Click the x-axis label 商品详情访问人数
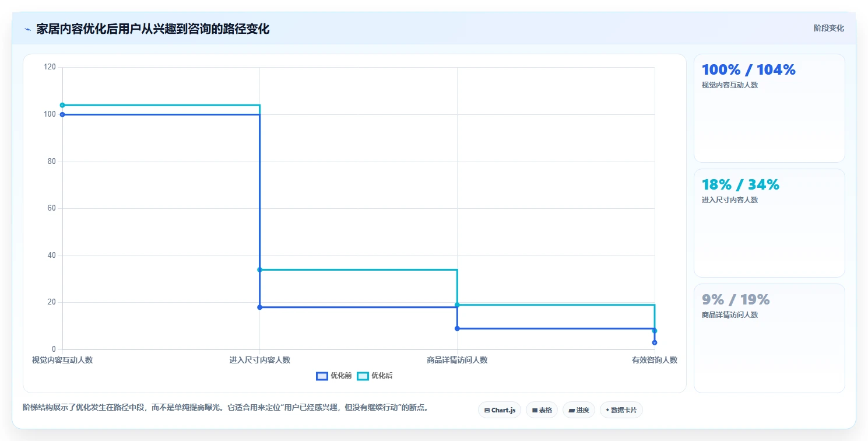The height and width of the screenshot is (441, 868). [457, 360]
